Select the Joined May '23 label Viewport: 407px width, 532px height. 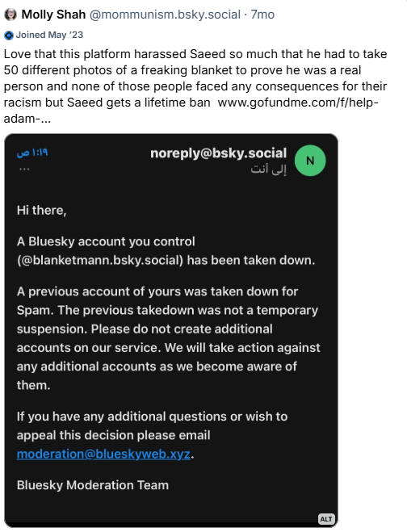click(x=49, y=35)
